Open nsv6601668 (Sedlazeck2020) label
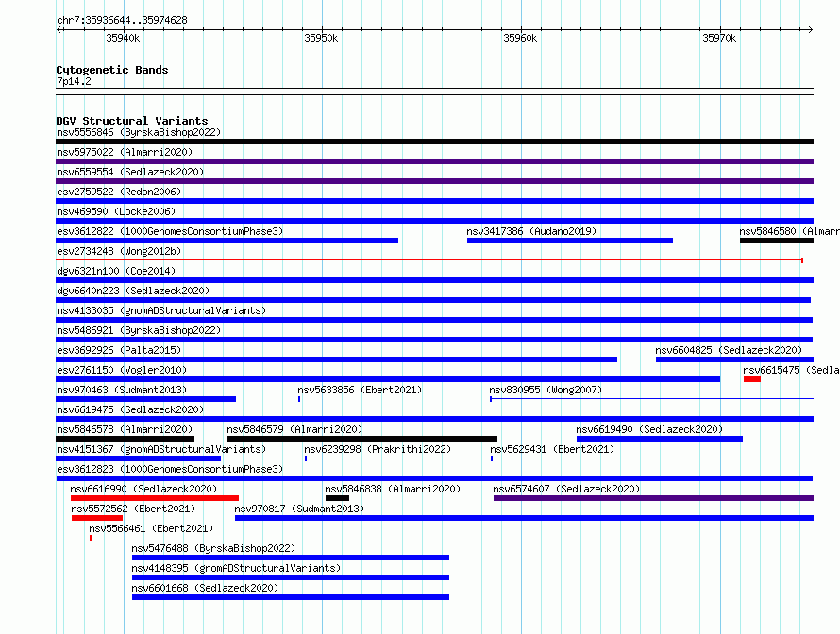 tap(205, 588)
